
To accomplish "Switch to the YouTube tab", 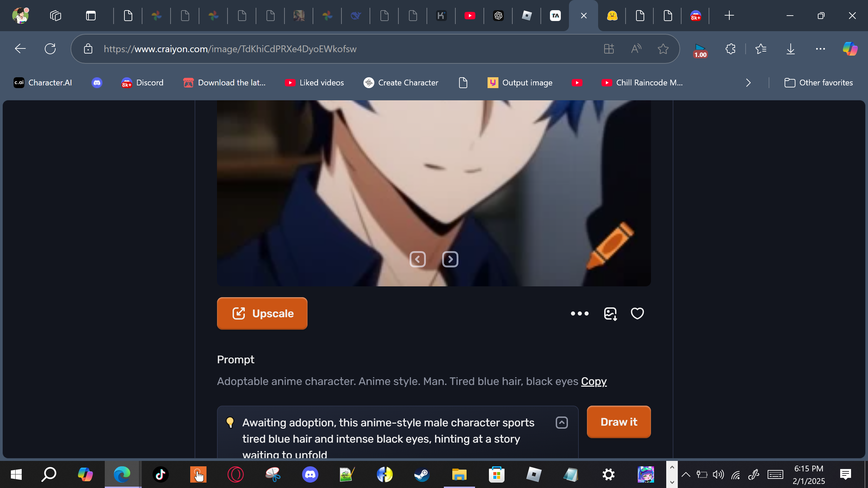I will click(470, 16).
